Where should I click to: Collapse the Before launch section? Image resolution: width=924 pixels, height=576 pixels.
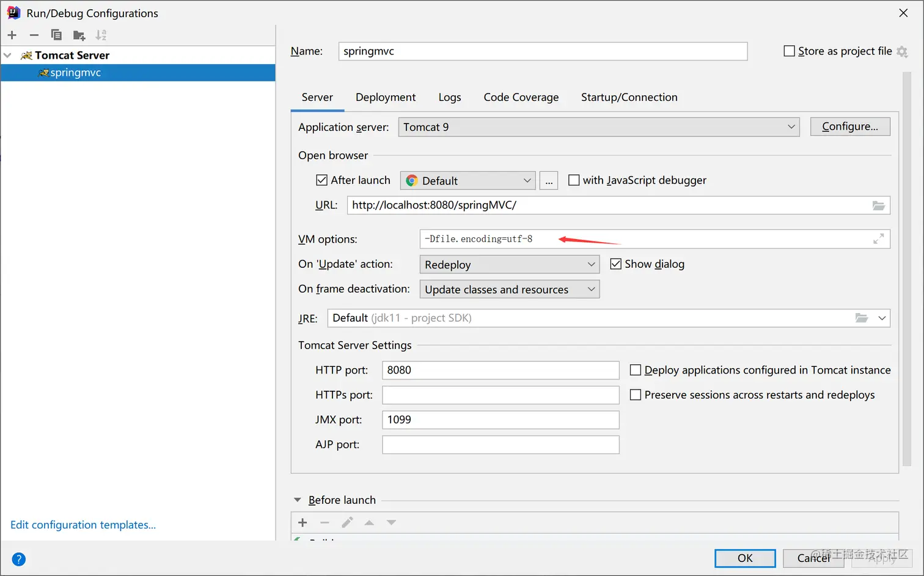(x=298, y=500)
